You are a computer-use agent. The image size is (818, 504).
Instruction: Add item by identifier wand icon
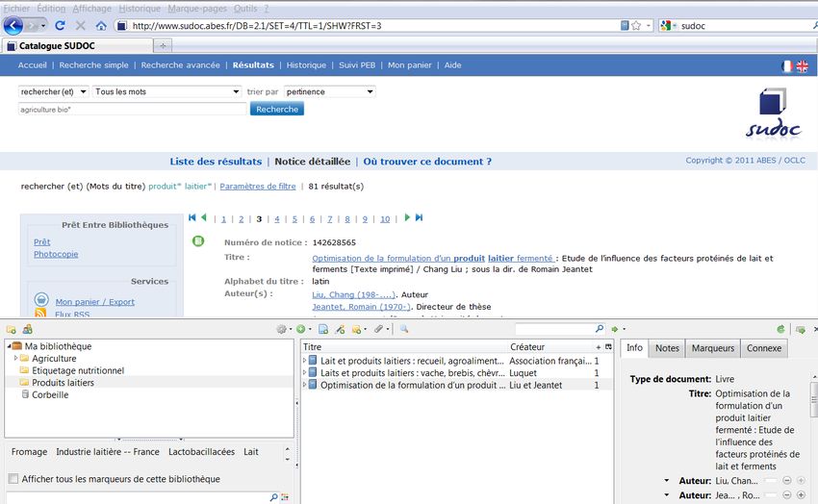(340, 329)
